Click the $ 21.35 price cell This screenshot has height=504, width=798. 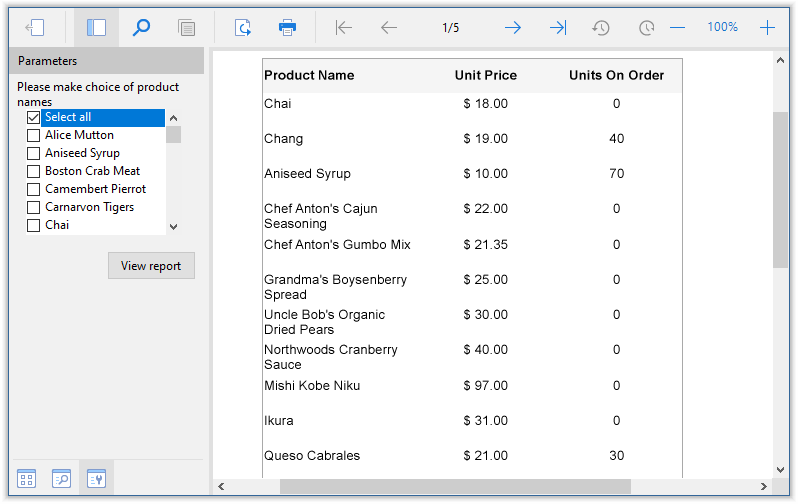point(486,245)
